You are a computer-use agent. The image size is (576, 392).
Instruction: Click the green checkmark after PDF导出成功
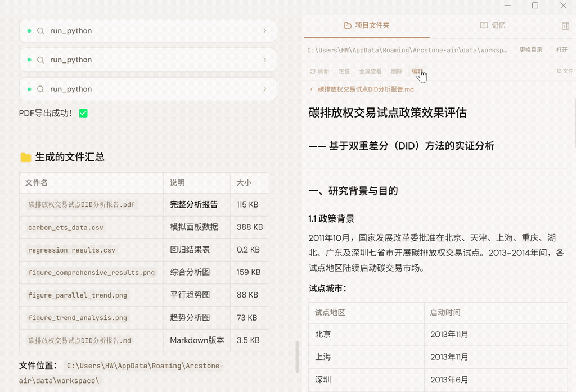pyautogui.click(x=83, y=114)
